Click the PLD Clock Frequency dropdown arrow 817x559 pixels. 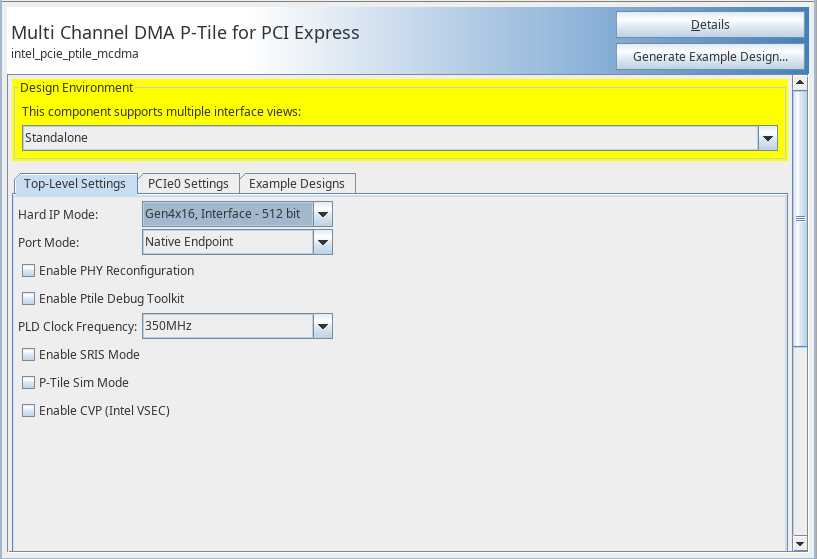coord(322,326)
